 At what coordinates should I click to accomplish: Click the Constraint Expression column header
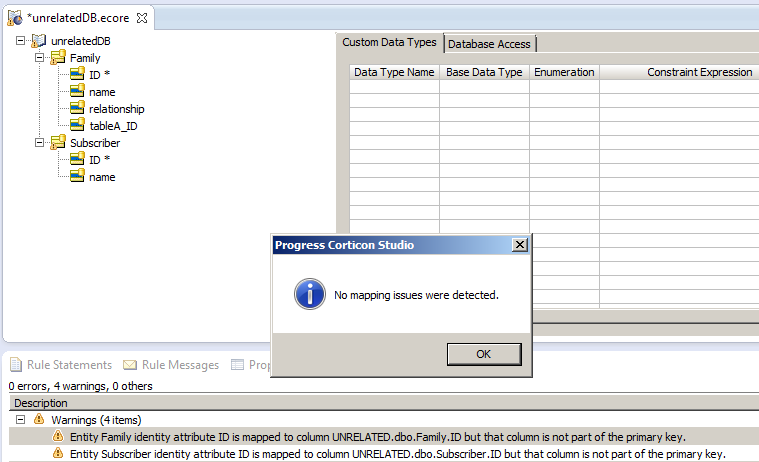679,72
